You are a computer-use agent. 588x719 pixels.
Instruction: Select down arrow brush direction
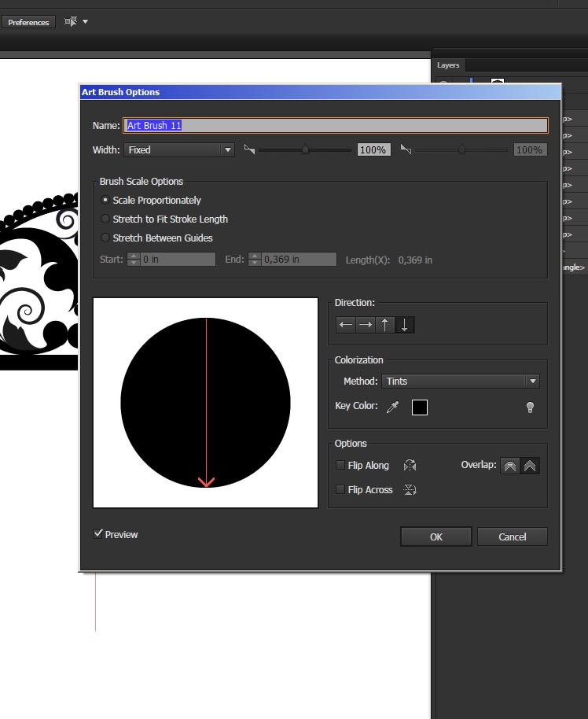coord(405,325)
